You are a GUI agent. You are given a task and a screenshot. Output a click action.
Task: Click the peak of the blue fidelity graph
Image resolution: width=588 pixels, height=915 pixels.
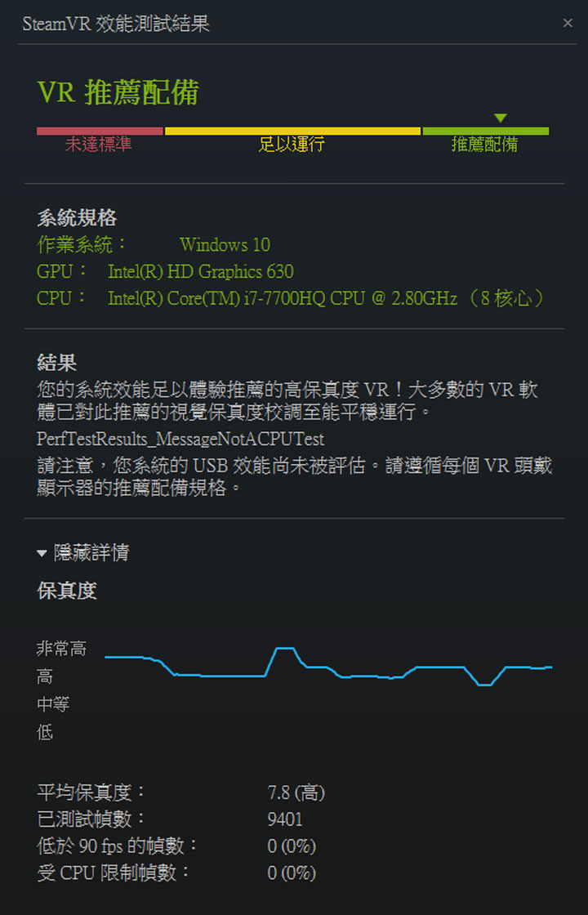tap(285, 648)
